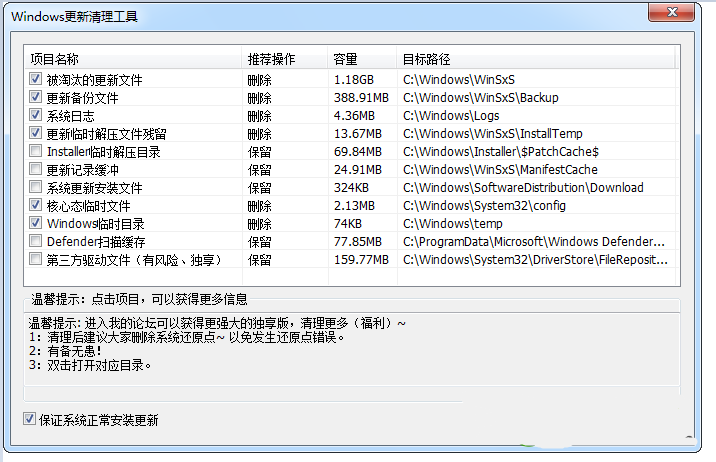Screen dimensions: 716x462
Task: Select the Defender扫描缓存 item name
Action: pos(96,242)
